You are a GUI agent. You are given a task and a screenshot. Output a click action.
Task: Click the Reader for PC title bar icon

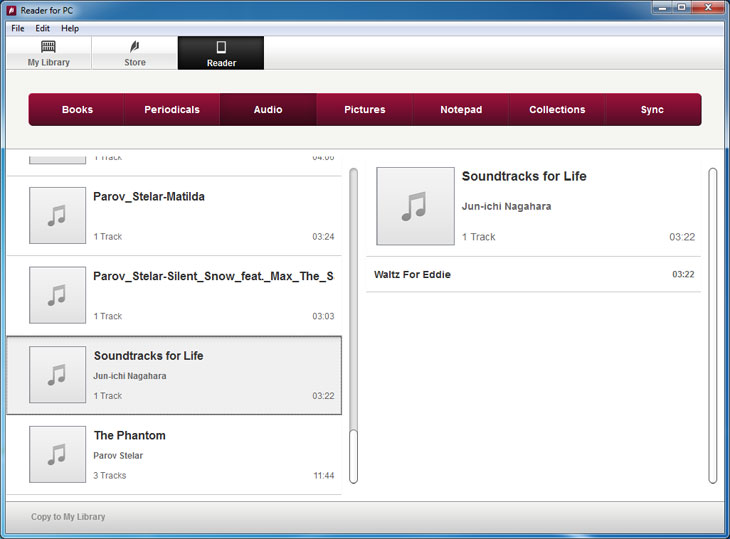tap(10, 8)
